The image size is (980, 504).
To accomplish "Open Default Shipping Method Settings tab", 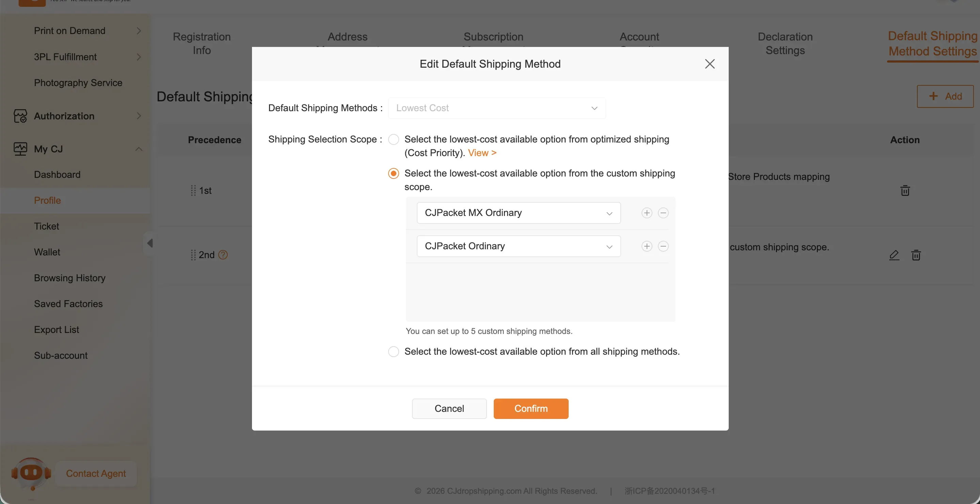I will coord(932,44).
